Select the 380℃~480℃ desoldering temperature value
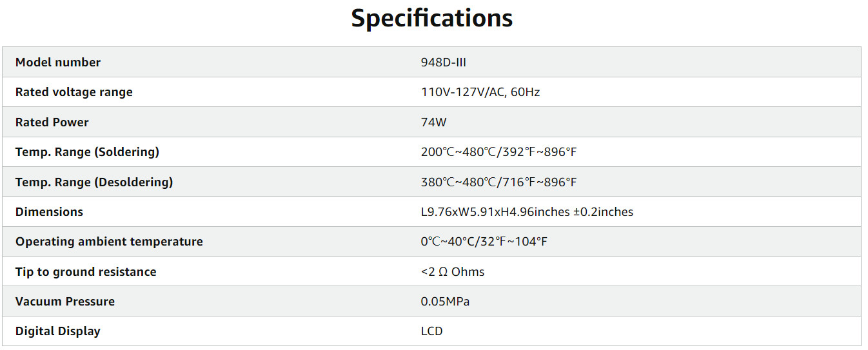Screen dimensions: 868x350 (x=498, y=182)
